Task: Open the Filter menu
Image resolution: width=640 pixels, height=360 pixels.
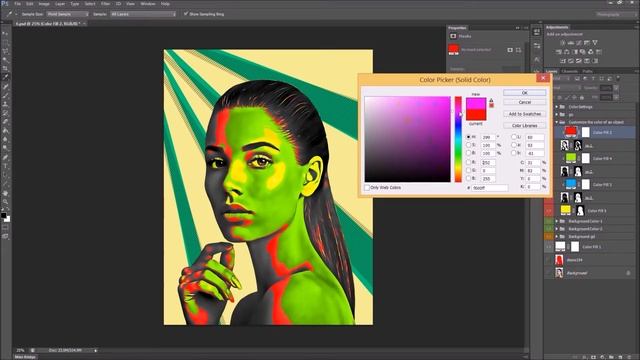Action: 105,4
